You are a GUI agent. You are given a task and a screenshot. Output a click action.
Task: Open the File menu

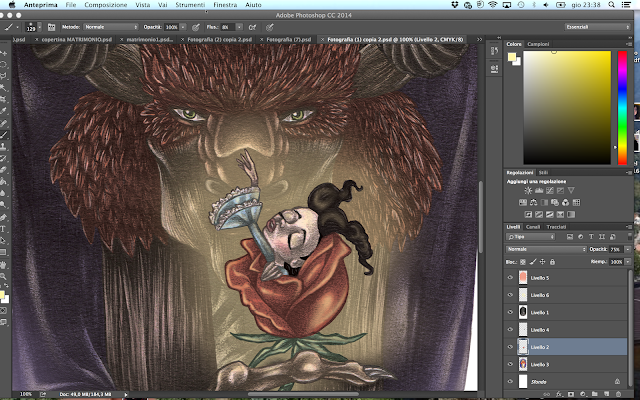point(71,5)
